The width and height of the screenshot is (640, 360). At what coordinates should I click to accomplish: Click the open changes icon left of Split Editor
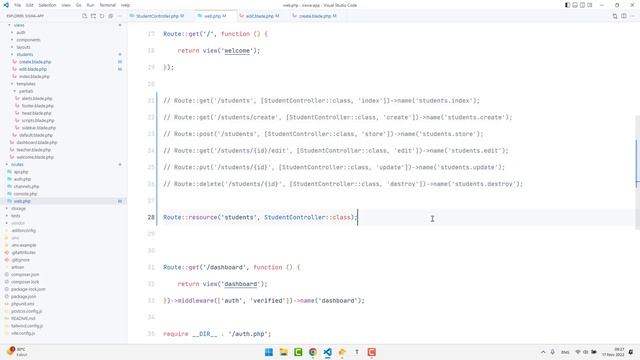pos(615,16)
